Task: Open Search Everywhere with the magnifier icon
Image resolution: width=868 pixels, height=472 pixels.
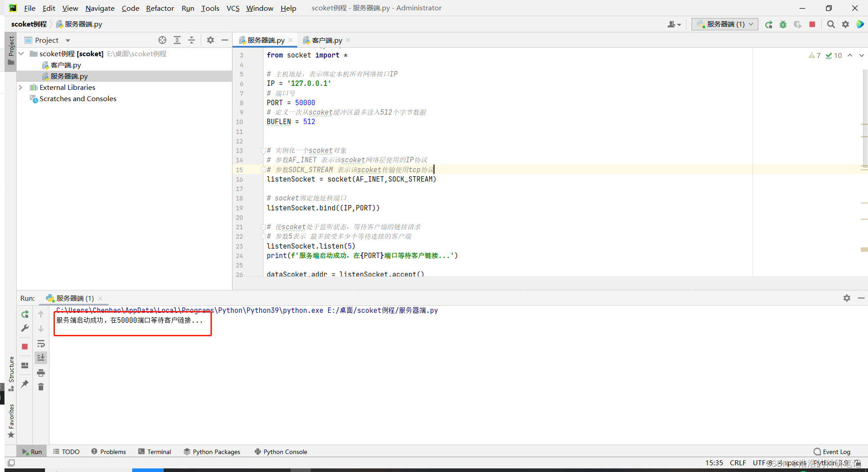Action: pos(831,24)
